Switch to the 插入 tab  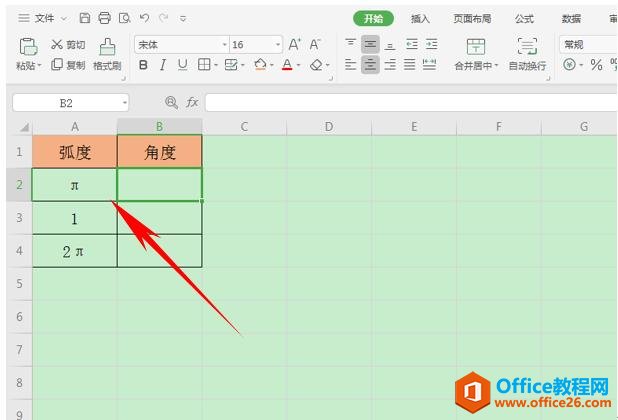tap(420, 19)
